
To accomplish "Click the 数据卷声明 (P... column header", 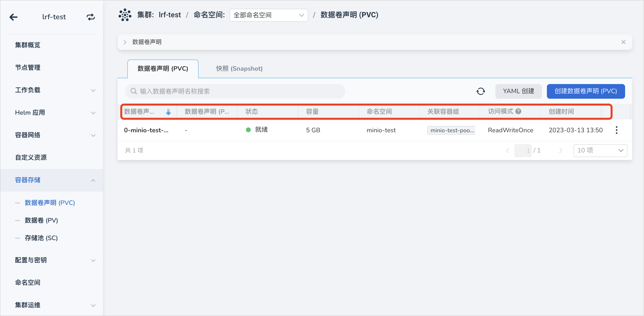I will [207, 111].
